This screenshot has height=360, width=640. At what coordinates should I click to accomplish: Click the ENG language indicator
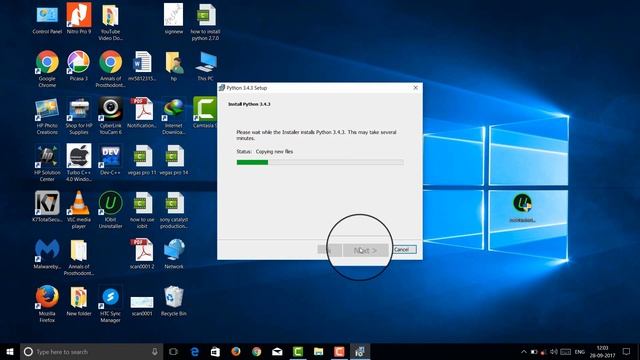[x=580, y=351]
